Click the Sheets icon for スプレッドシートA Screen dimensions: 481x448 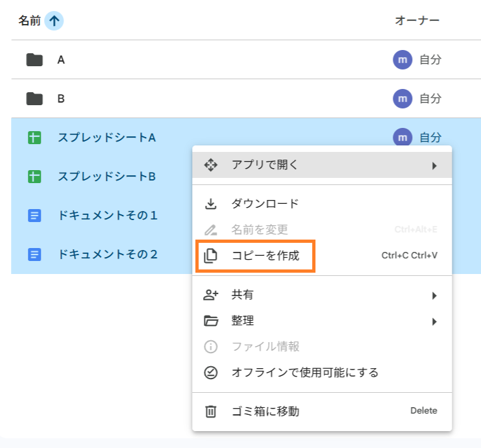(x=34, y=138)
